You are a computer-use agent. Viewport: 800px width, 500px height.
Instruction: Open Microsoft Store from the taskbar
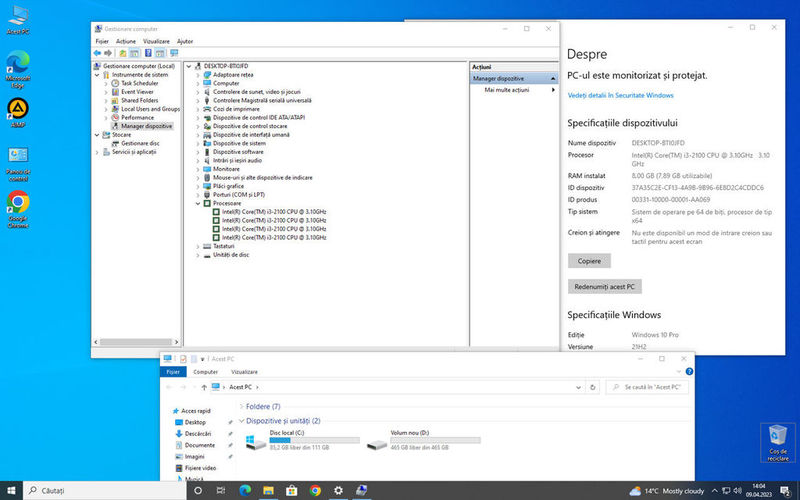pyautogui.click(x=292, y=490)
